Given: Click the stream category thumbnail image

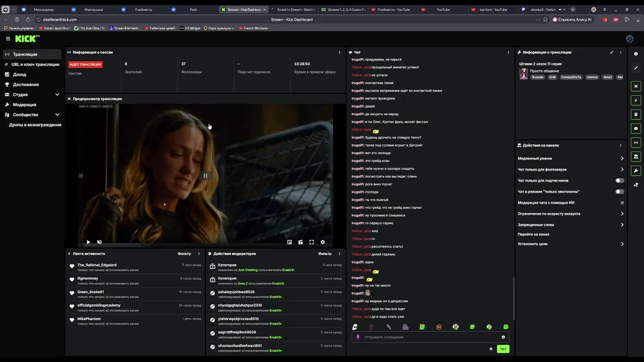Looking at the screenshot, I should pos(524,74).
